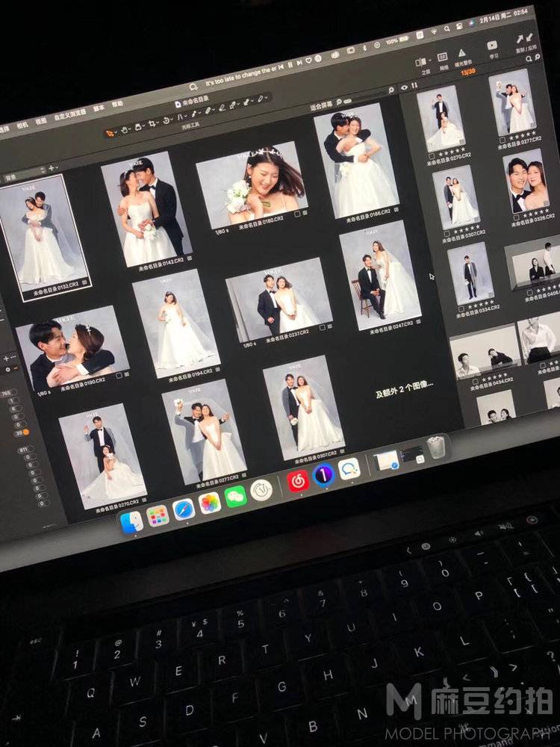The height and width of the screenshot is (747, 560).
Task: Select viewer image 0194.CR2
Action: coord(176,324)
